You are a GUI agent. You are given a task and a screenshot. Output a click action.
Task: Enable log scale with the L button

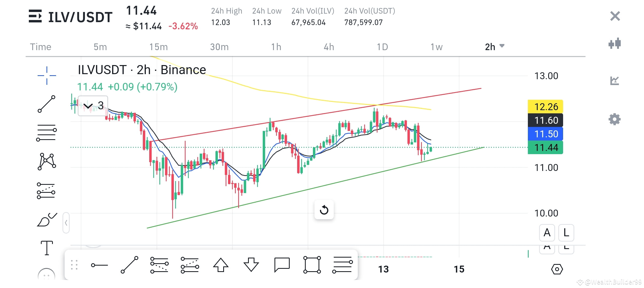point(566,233)
